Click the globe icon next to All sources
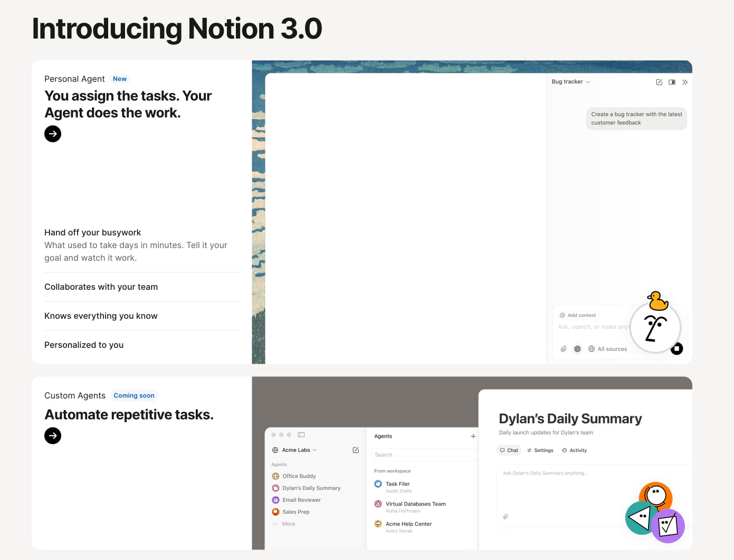734x560 pixels. [592, 349]
